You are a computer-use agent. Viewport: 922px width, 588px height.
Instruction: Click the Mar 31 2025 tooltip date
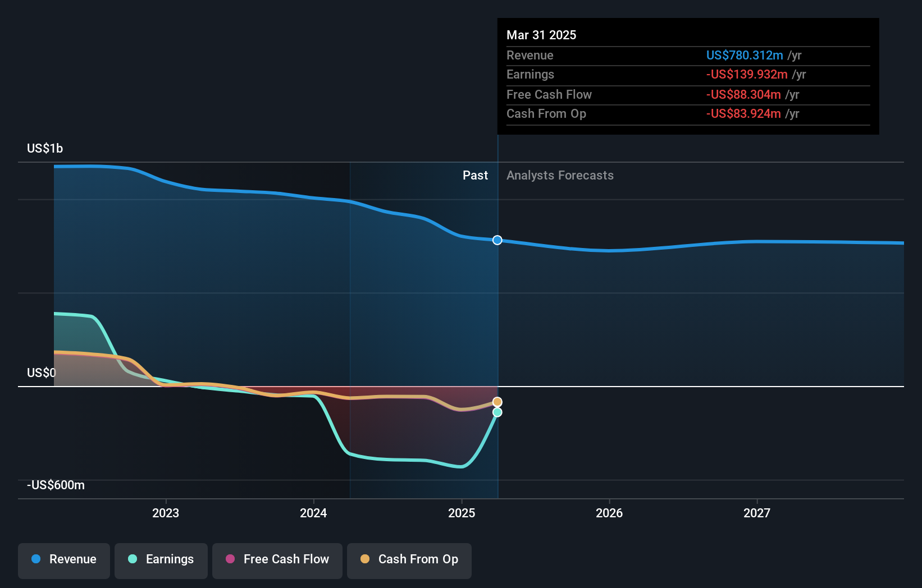pos(541,35)
